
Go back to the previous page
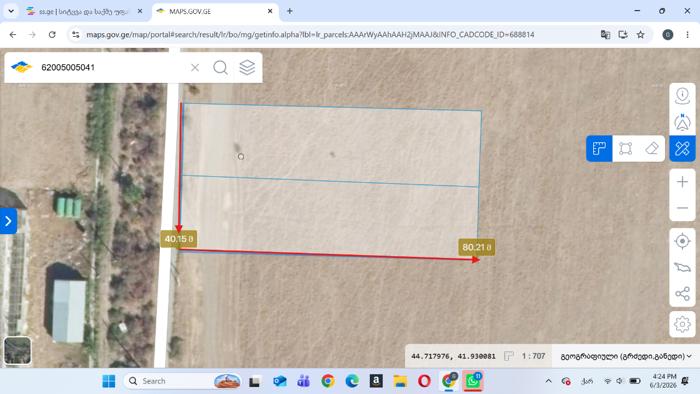click(x=12, y=34)
